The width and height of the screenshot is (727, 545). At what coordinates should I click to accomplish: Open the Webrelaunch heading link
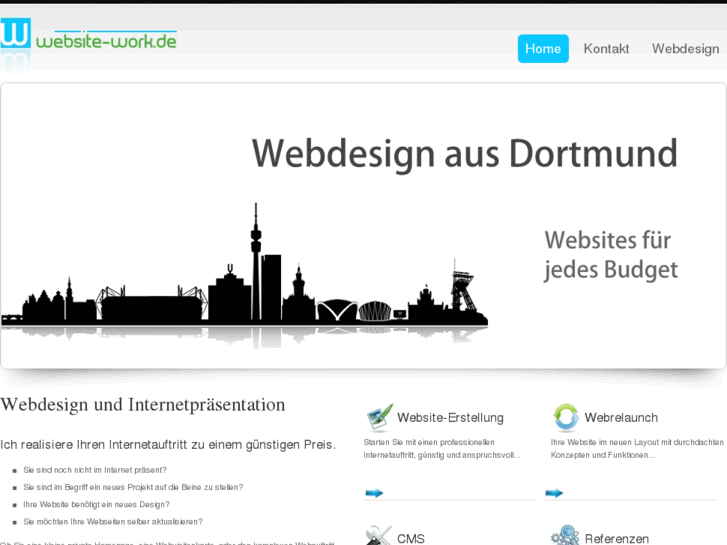(621, 417)
